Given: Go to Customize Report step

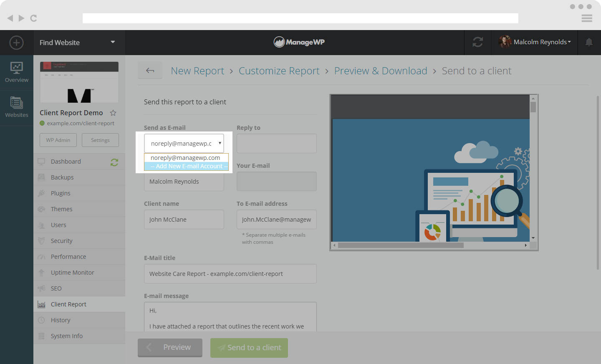Looking at the screenshot, I should coord(279,71).
